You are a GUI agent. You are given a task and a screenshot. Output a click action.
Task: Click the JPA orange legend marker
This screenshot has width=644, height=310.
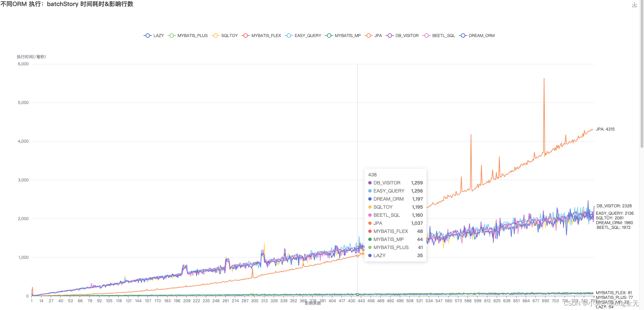(369, 36)
